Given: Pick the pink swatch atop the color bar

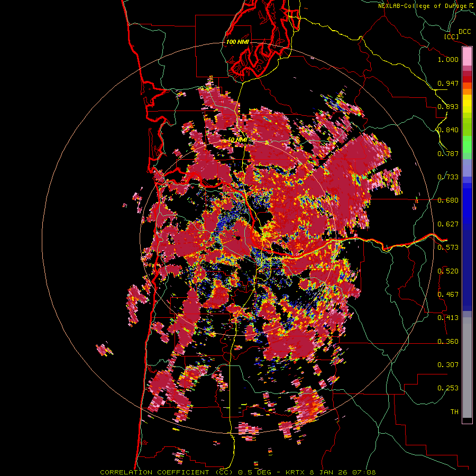Looking at the screenshot, I should tap(467, 56).
